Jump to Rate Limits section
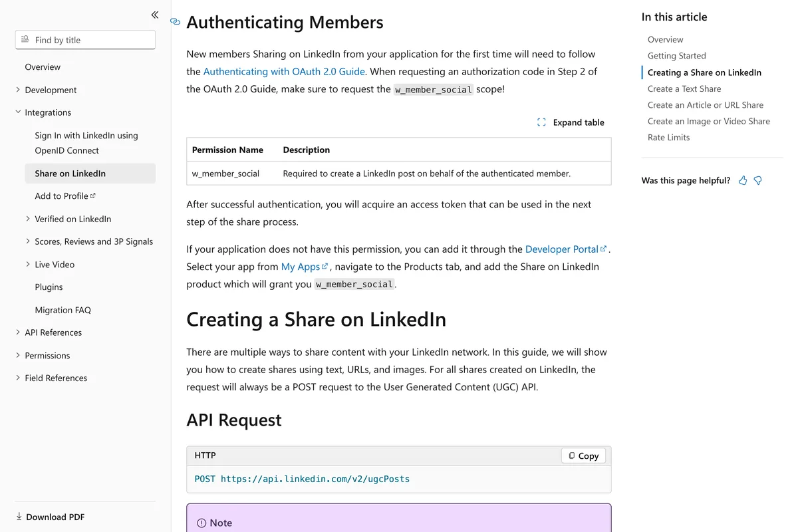The width and height of the screenshot is (798, 532). (669, 138)
